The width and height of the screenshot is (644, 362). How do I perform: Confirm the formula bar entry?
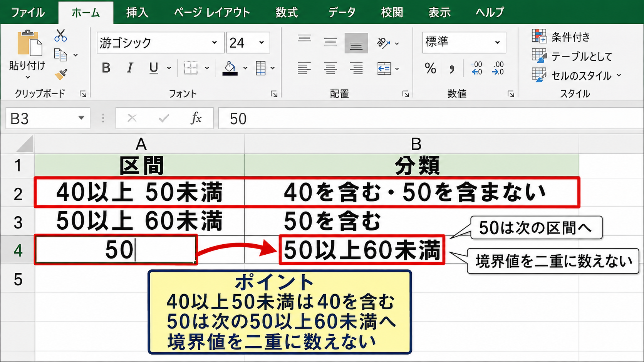[164, 118]
